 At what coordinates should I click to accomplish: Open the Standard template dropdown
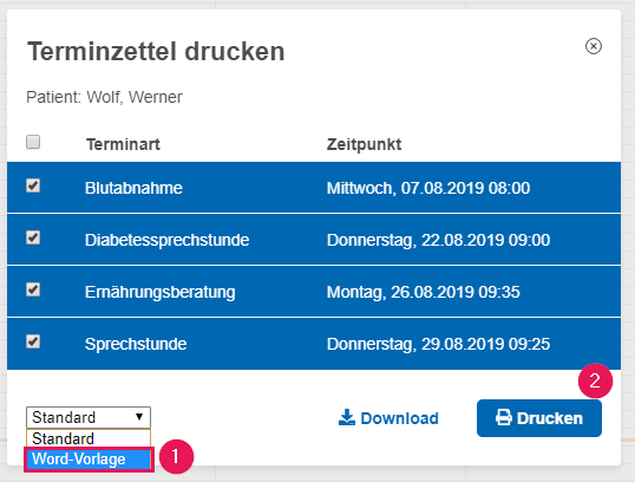88,417
